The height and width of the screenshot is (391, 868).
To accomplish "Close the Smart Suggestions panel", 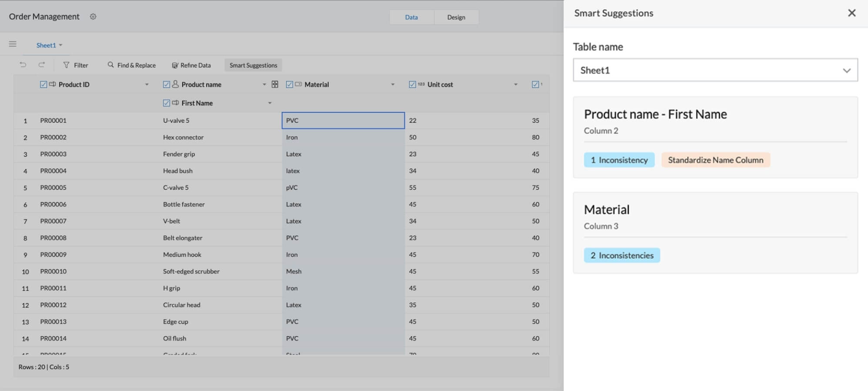I will tap(851, 13).
